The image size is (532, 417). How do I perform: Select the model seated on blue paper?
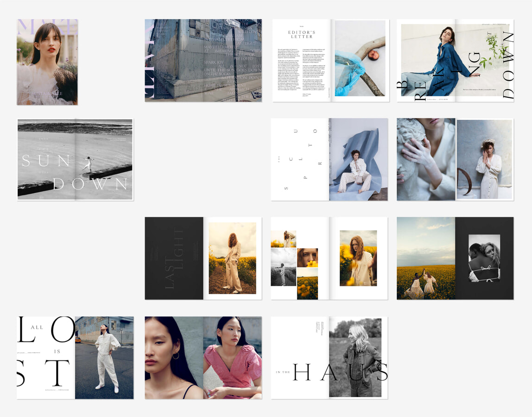[358, 159]
